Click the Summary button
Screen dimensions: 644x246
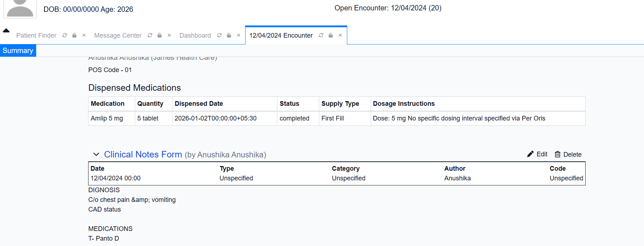coord(18,51)
